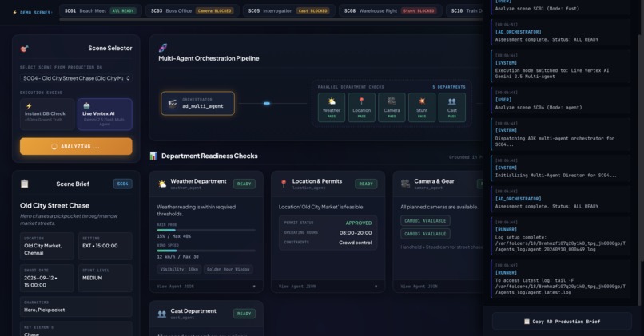Viewport: 644px width, 336px height.
Task: Click the rain probability progress bar
Action: point(206,230)
